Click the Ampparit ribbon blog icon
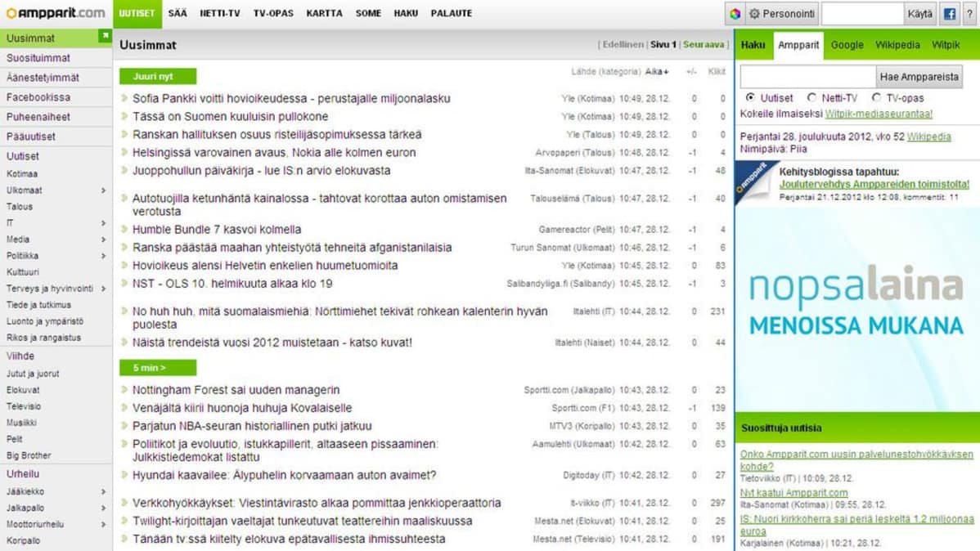 tap(756, 181)
